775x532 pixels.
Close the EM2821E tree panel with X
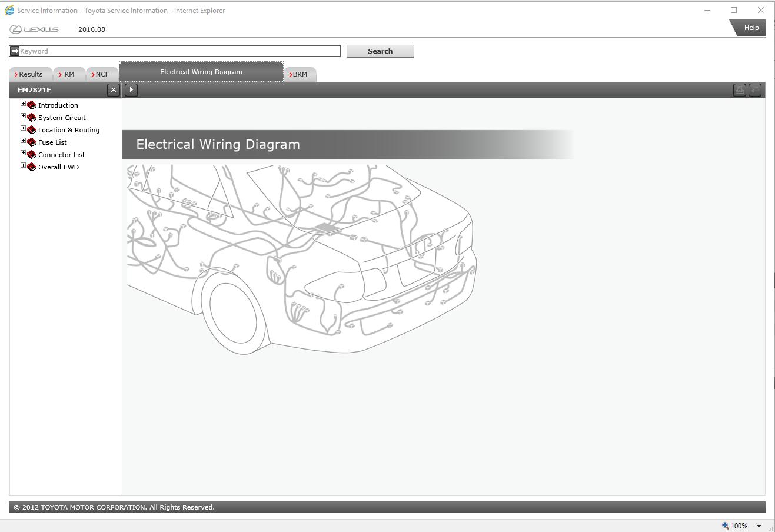(x=114, y=90)
